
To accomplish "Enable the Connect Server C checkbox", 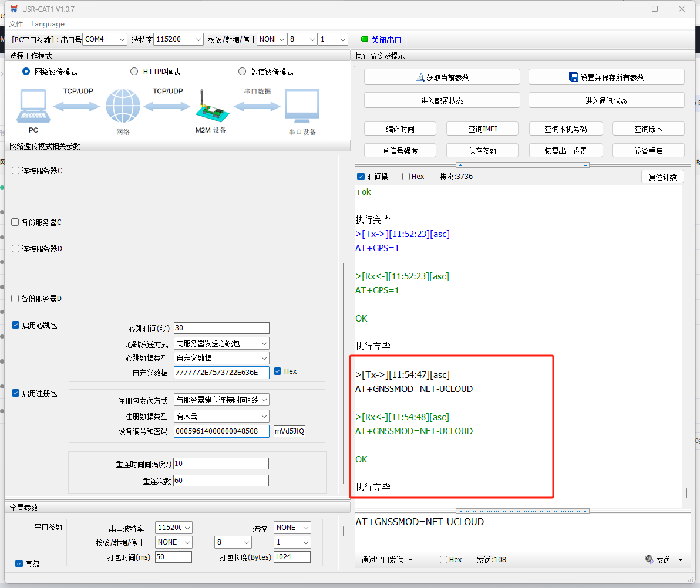I will [x=16, y=171].
